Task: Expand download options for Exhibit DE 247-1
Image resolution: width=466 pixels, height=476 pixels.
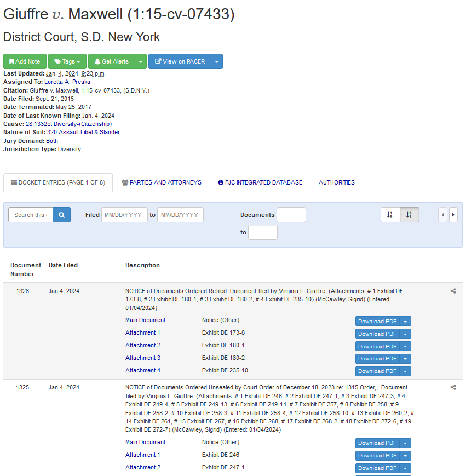Action: click(x=405, y=468)
